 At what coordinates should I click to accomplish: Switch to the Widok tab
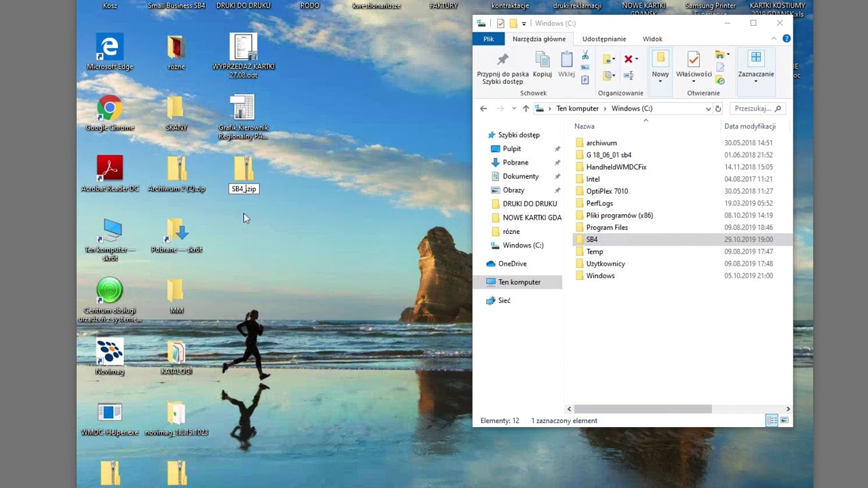tap(652, 39)
